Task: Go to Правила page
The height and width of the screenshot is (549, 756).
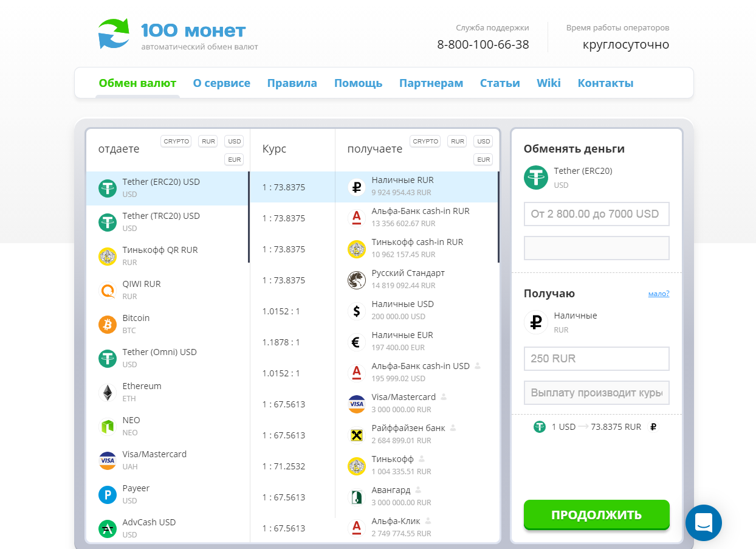Action: [292, 83]
